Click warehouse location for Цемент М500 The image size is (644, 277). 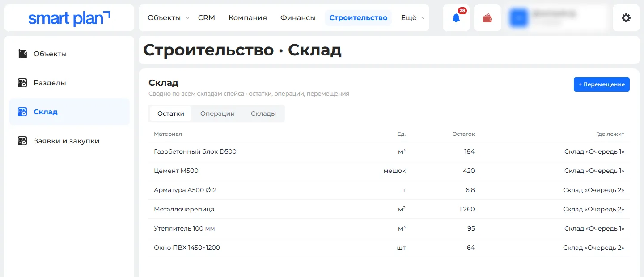coord(594,171)
